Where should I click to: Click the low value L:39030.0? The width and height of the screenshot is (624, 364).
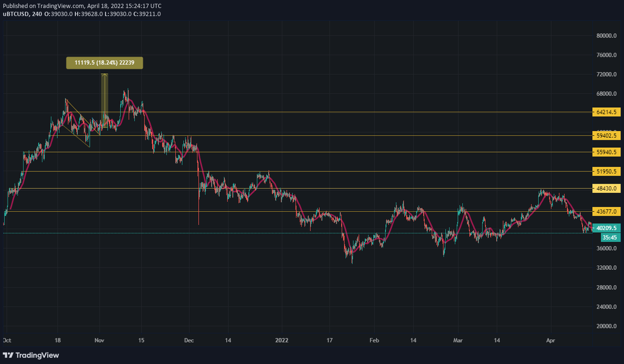(x=118, y=14)
